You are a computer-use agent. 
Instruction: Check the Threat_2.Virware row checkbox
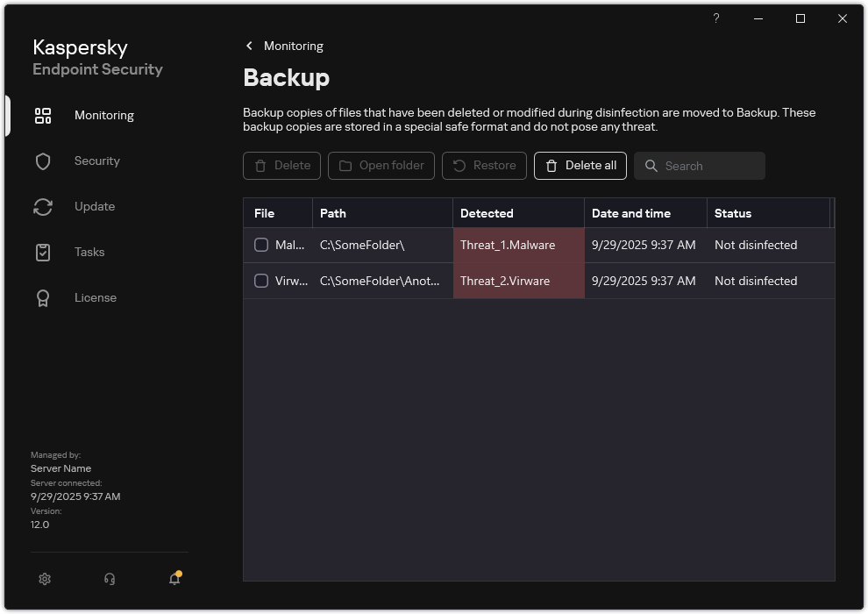pyautogui.click(x=260, y=281)
